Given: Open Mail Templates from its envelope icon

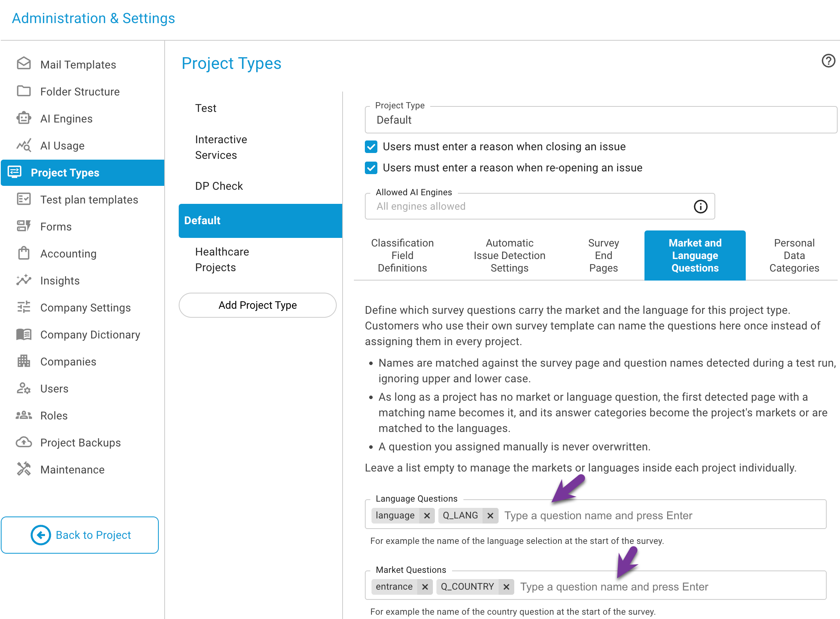Looking at the screenshot, I should tap(24, 64).
